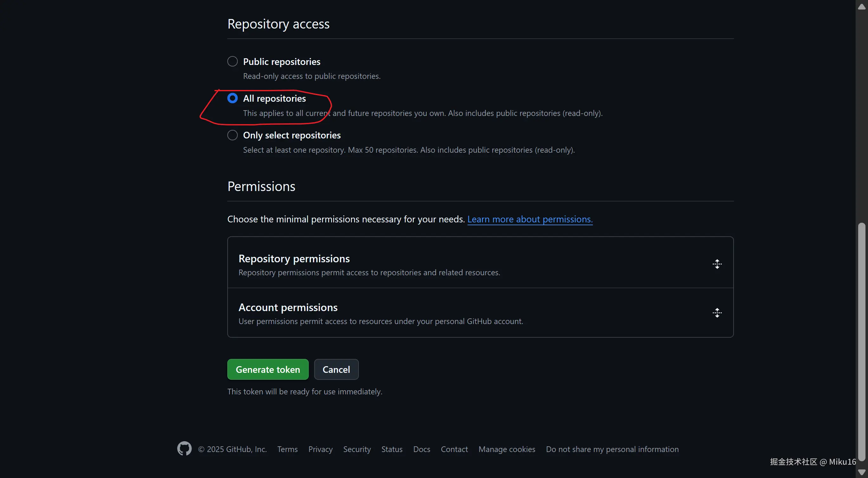The image size is (868, 478).
Task: Open the Security footer link
Action: click(x=357, y=449)
